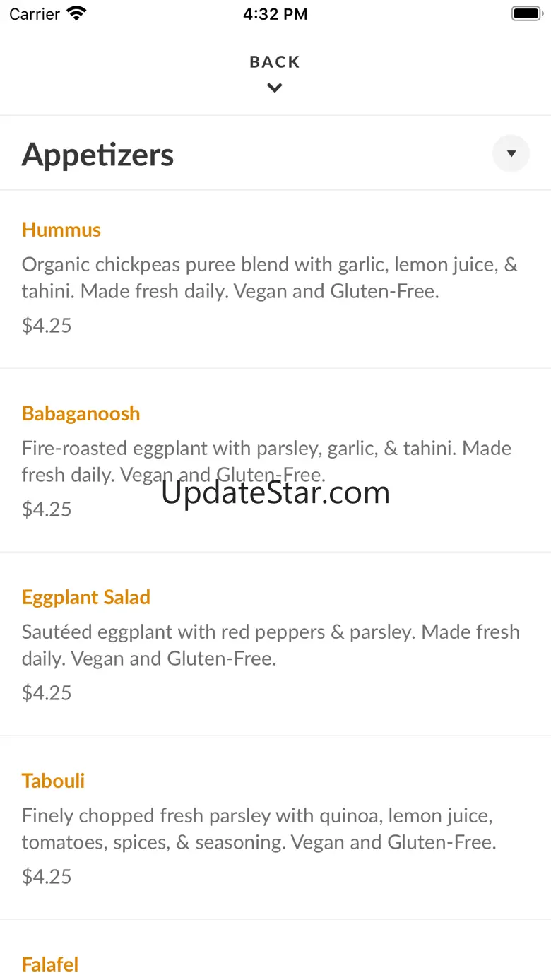This screenshot has width=551, height=980.
Task: Click the Tabouli $4.25 price
Action: tap(47, 877)
